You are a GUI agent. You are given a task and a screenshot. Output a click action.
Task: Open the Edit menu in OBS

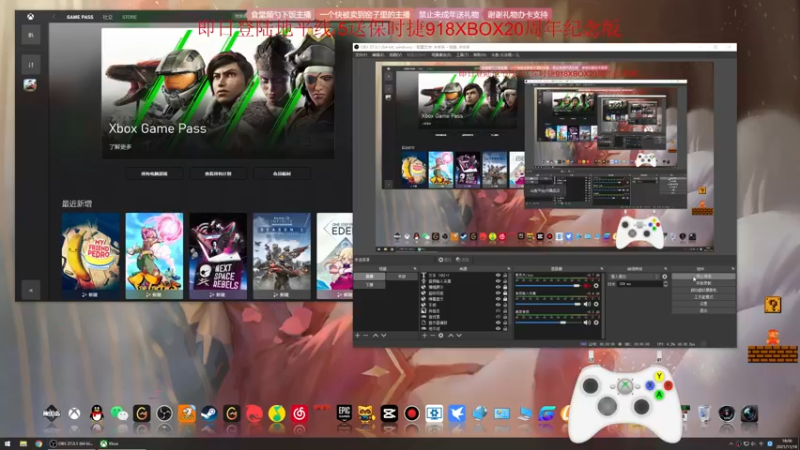click(x=378, y=55)
